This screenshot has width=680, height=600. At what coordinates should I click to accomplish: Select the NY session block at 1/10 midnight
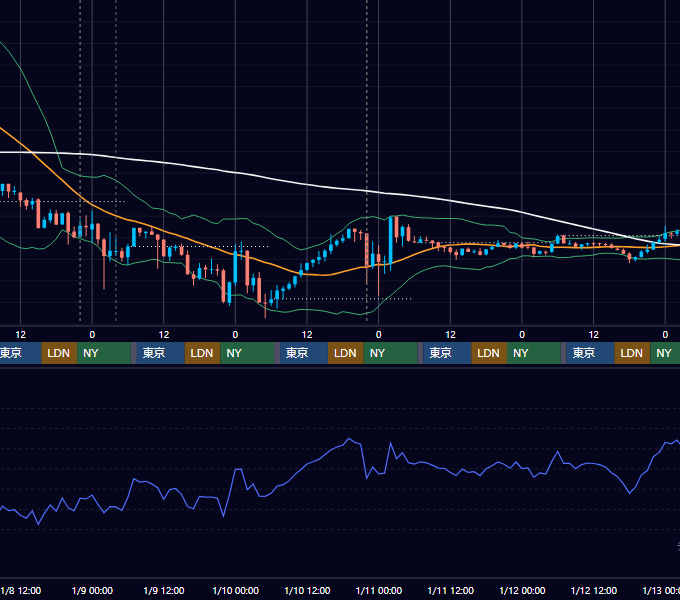(x=247, y=353)
